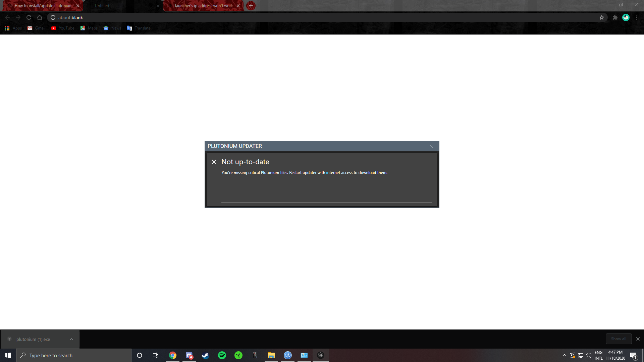
Task: Open qBittorrent from the taskbar
Action: 288,355
